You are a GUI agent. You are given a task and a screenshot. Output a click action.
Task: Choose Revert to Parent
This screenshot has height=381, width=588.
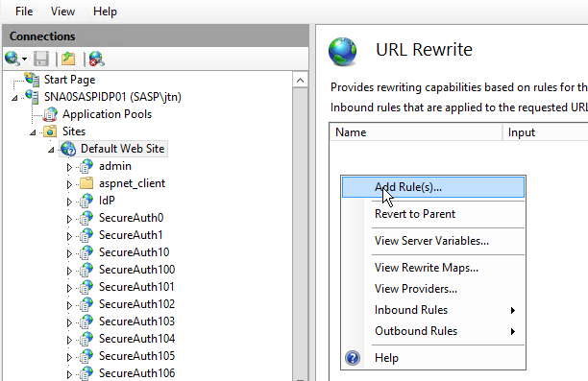coord(433,214)
